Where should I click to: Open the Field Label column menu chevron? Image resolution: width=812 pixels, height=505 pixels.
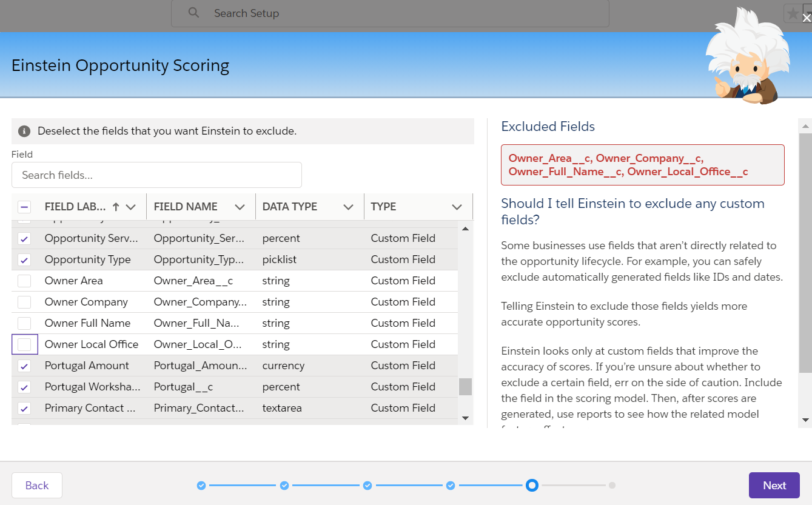coord(131,207)
